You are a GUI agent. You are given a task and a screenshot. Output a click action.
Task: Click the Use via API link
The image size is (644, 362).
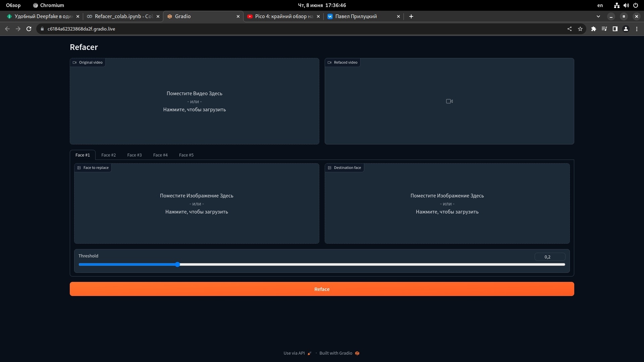point(294,353)
